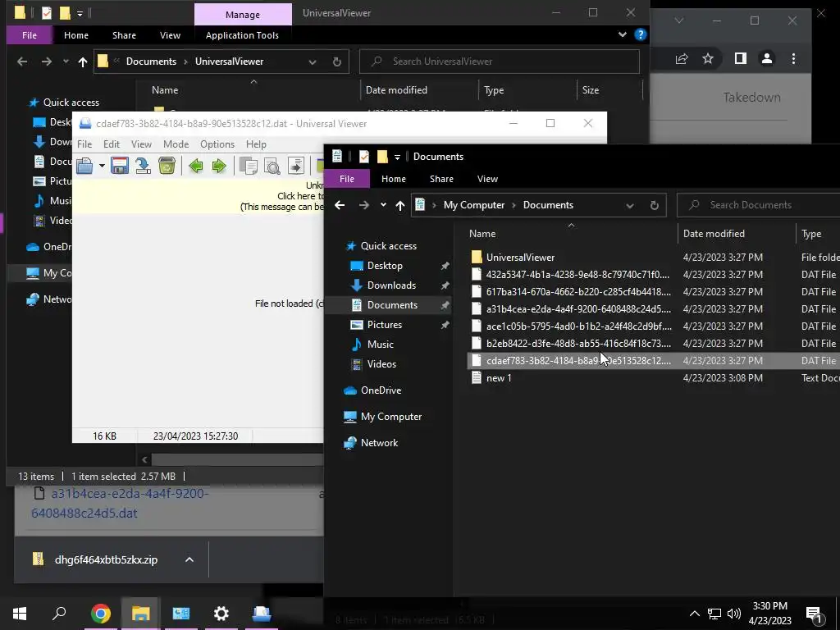840x630 pixels.
Task: Expand address dropdown in UniversalViewer window
Action: pyautogui.click(x=313, y=62)
